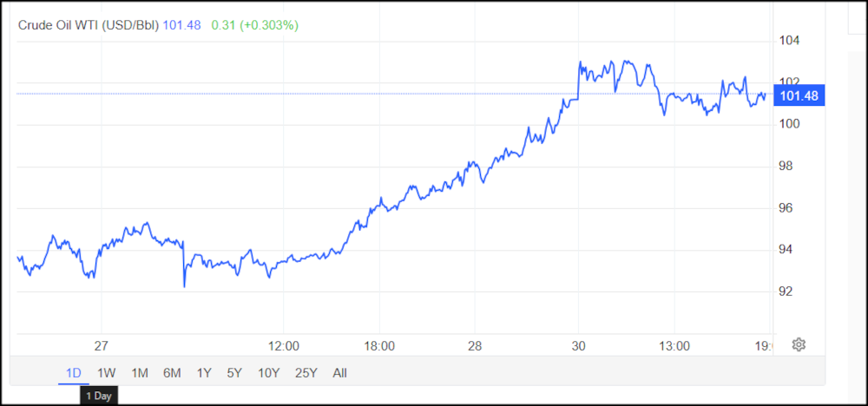
Task: Switch chart to 1M range
Action: (139, 373)
